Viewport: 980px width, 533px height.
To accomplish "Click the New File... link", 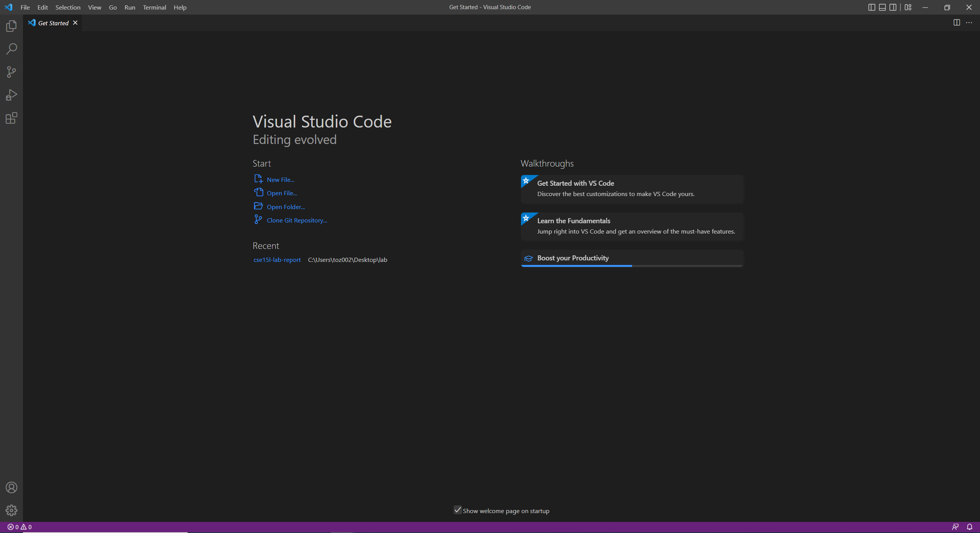I will (281, 180).
